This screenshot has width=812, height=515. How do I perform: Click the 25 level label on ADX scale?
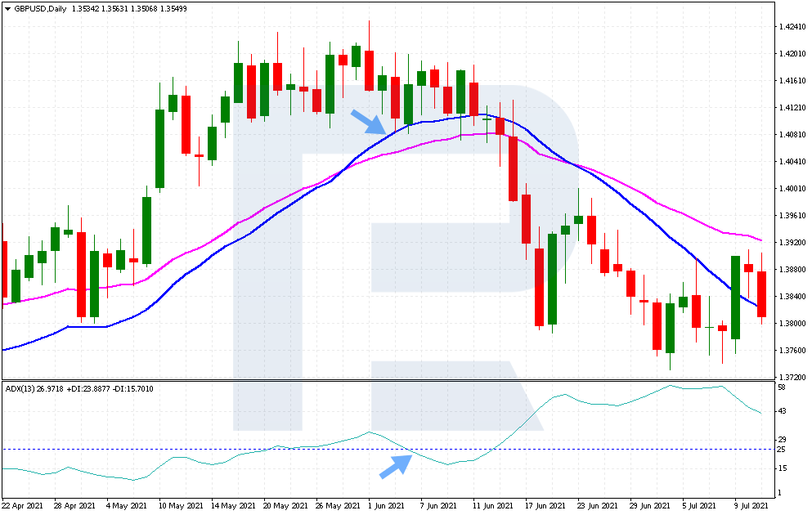(x=781, y=450)
